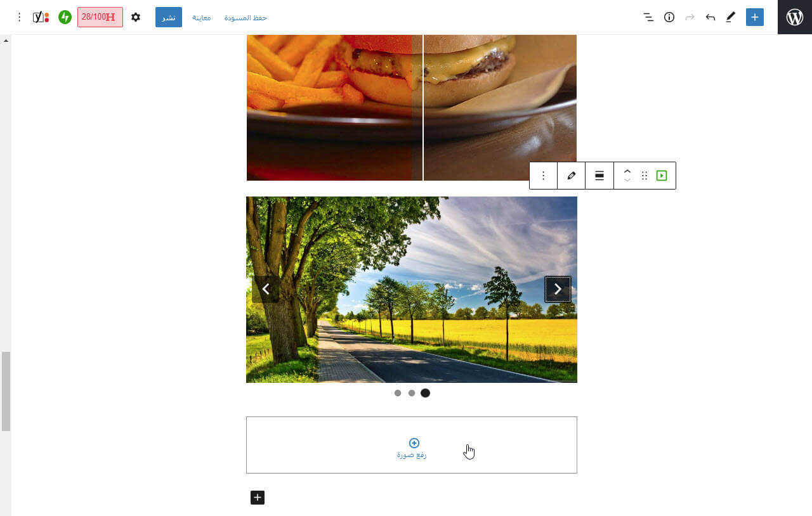Go to next slide with right arrow
The height and width of the screenshot is (516, 812).
tap(558, 289)
